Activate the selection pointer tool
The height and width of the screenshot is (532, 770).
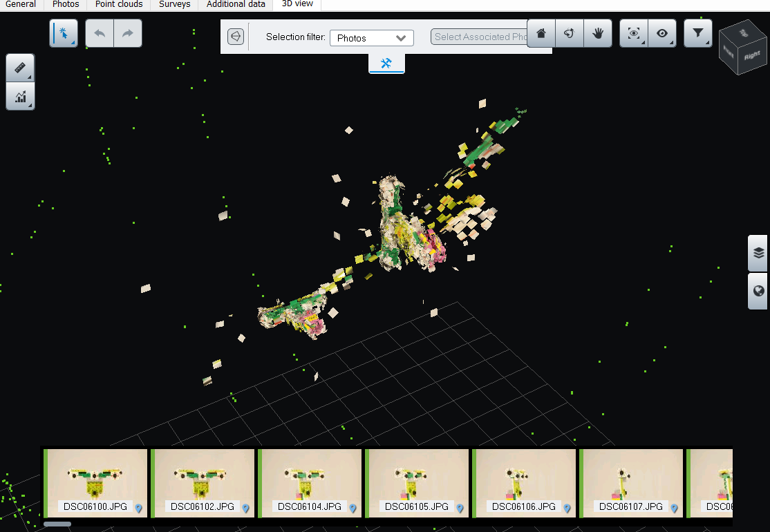64,33
